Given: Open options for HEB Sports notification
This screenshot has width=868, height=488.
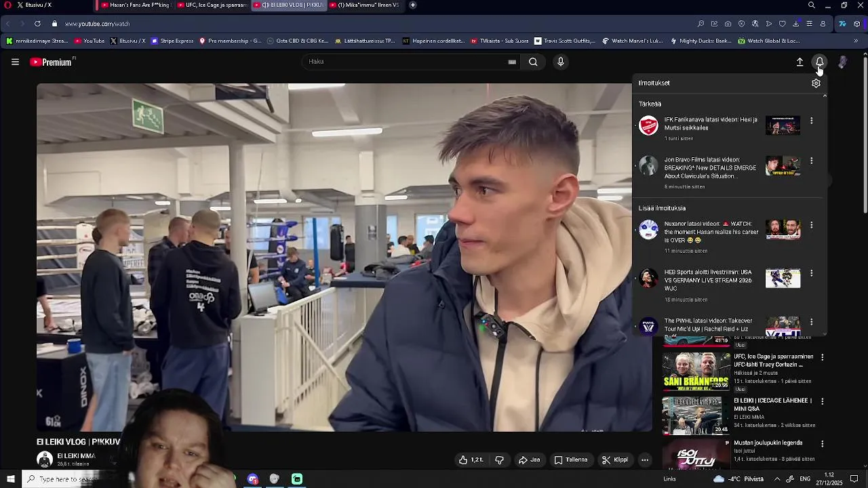Looking at the screenshot, I should pyautogui.click(x=811, y=273).
